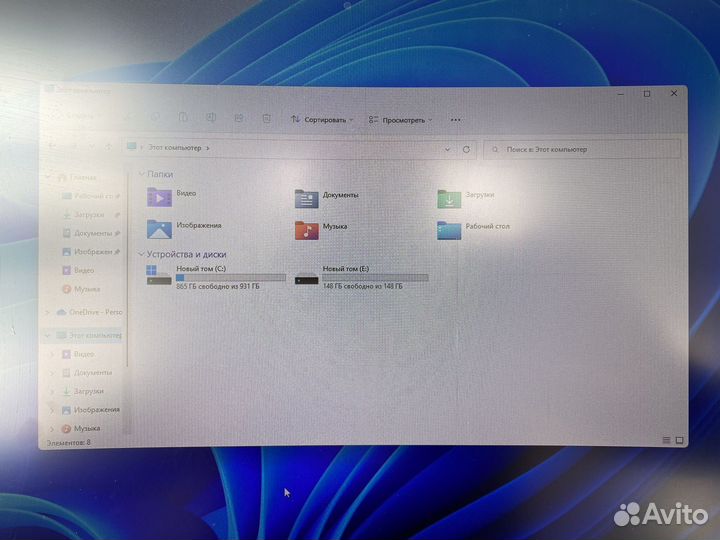
Task: Click the Delete trash icon in the toolbar
Action: point(266,118)
